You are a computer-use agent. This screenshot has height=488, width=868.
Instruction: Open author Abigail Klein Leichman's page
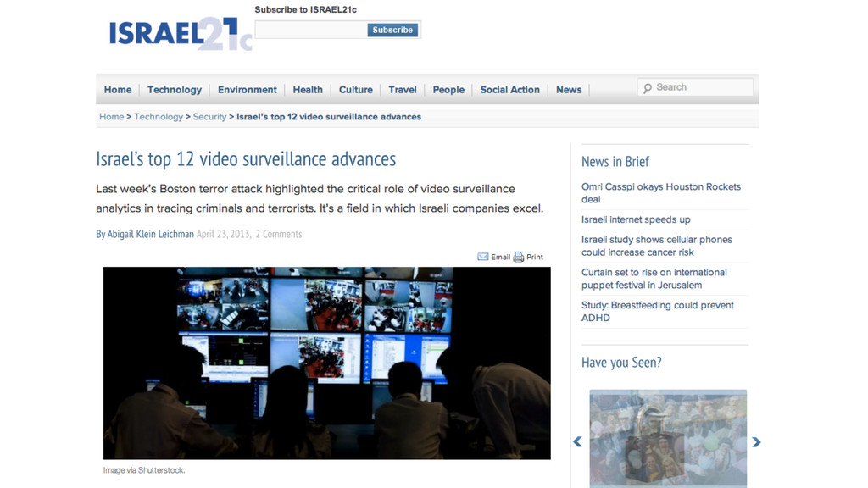151,234
